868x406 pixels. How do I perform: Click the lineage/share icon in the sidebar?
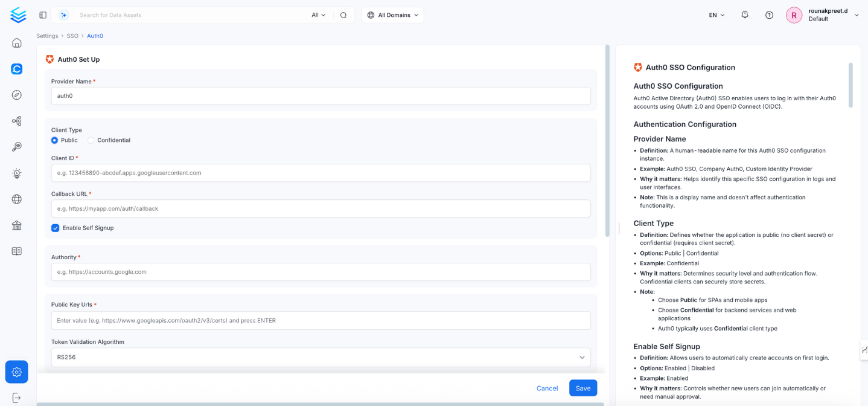click(16, 120)
